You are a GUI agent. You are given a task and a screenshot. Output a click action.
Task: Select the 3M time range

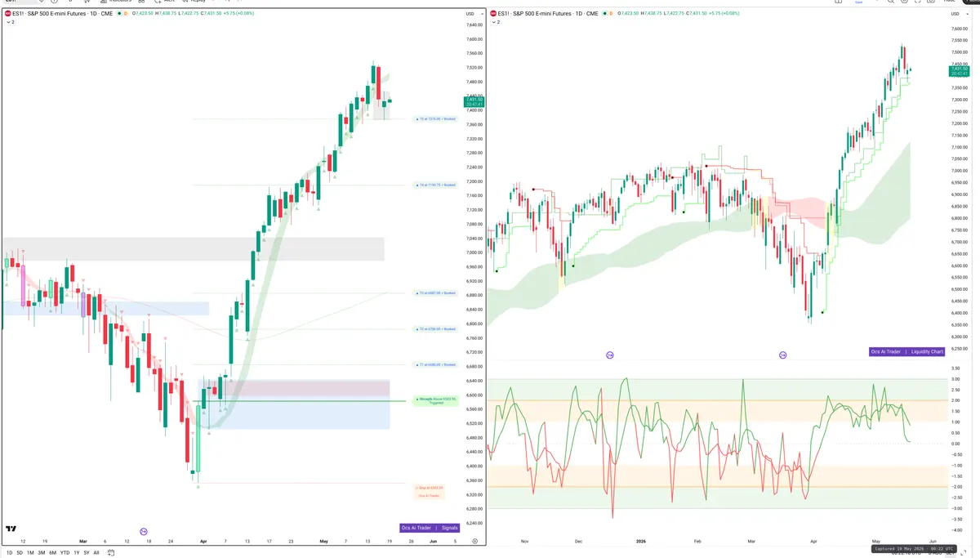(x=42, y=552)
